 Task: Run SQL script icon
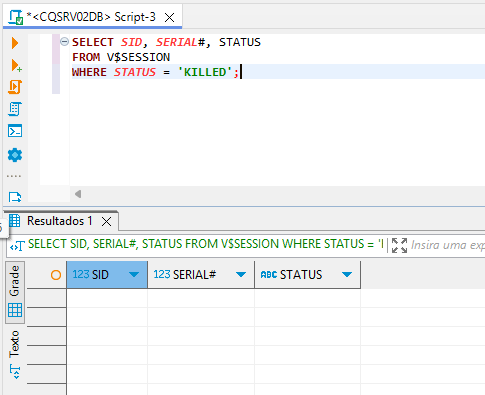15,87
